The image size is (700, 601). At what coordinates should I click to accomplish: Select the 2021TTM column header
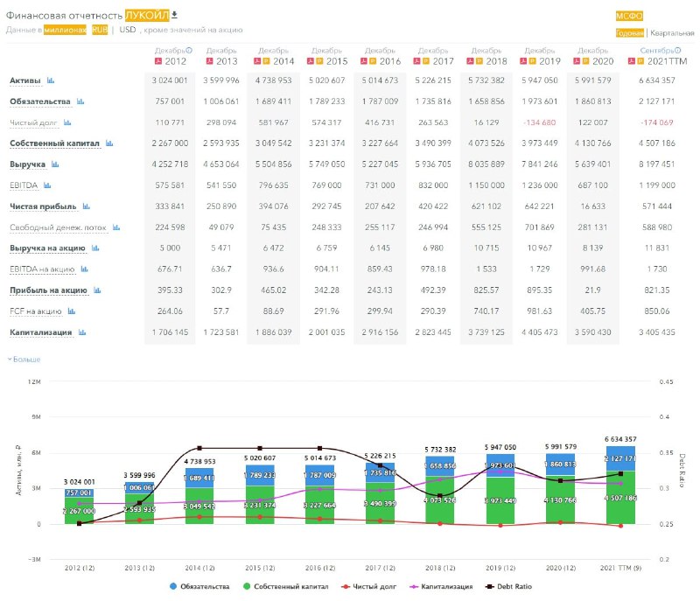668,61
